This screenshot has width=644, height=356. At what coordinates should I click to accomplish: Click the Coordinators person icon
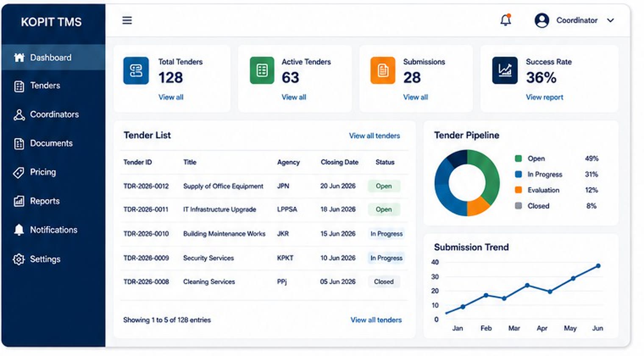click(19, 115)
